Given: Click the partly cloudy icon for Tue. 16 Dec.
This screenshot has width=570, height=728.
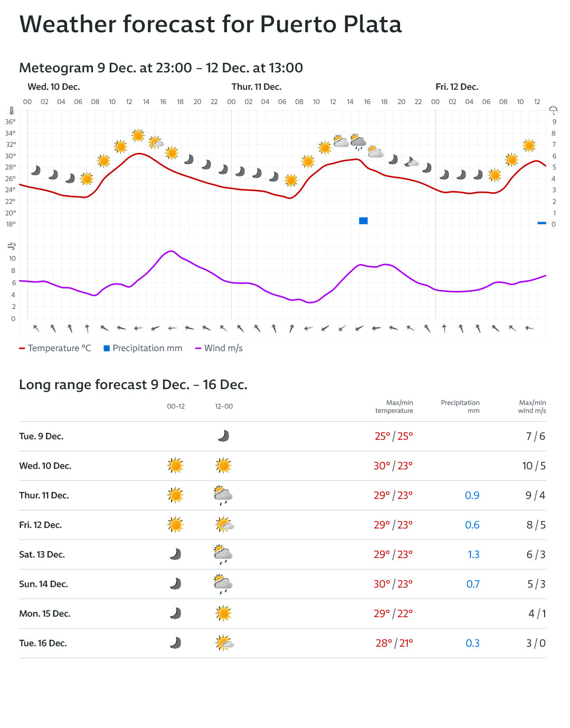Looking at the screenshot, I should pos(224,643).
